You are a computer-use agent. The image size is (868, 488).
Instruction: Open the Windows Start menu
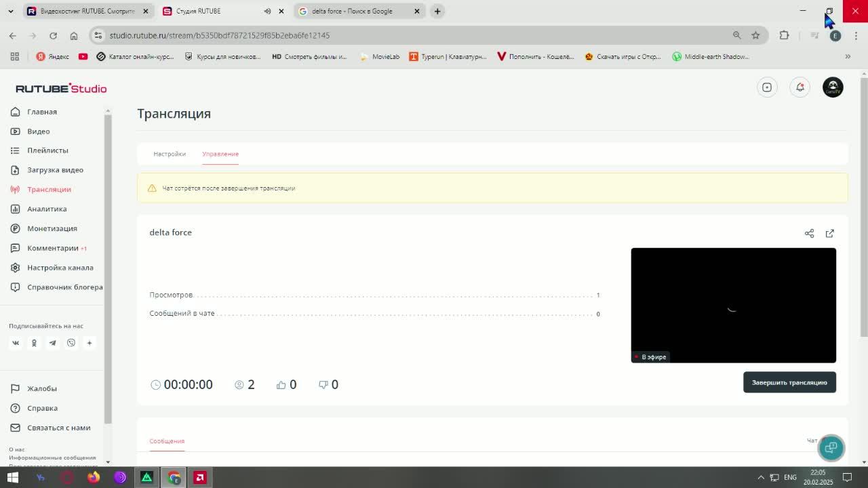click(x=13, y=478)
